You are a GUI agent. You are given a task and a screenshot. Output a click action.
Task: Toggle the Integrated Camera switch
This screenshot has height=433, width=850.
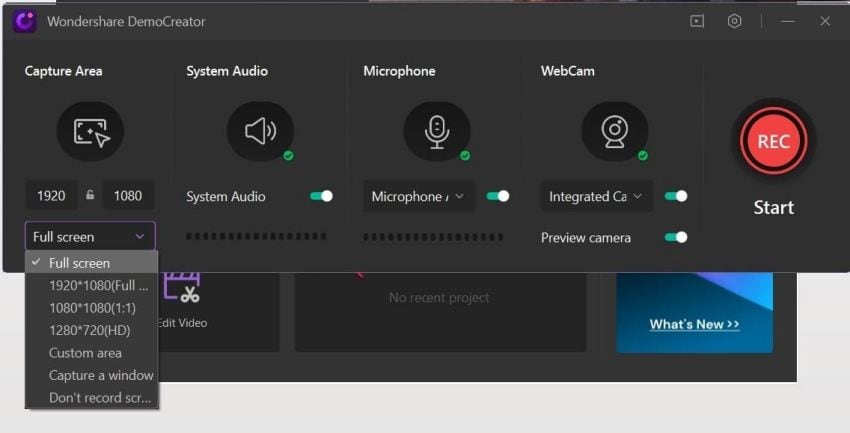[x=676, y=196]
